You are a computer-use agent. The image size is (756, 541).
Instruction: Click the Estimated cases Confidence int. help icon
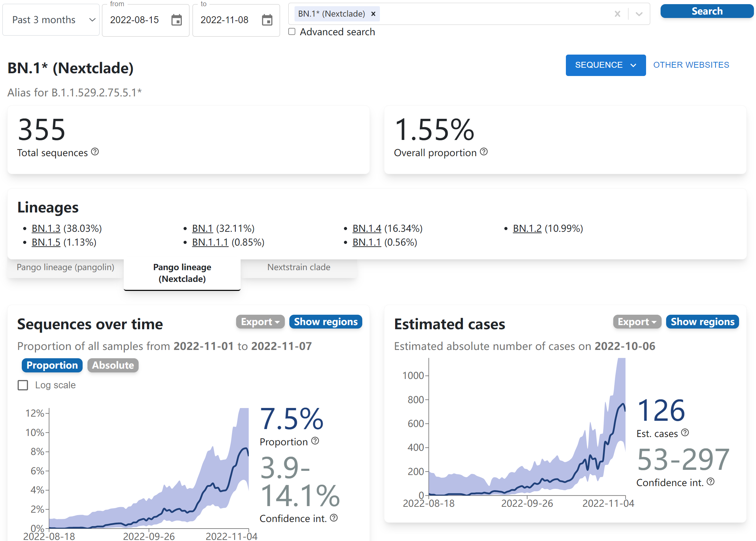click(710, 482)
